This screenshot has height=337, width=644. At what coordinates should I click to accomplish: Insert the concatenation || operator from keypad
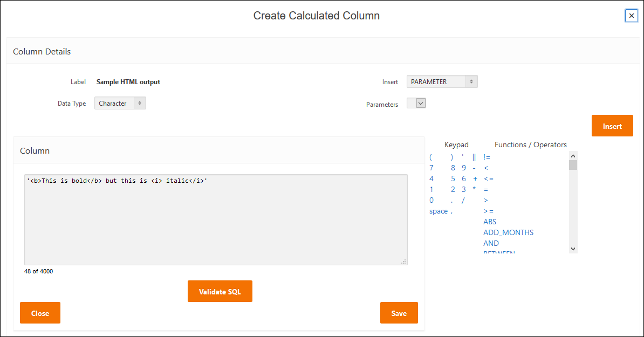[x=474, y=157]
